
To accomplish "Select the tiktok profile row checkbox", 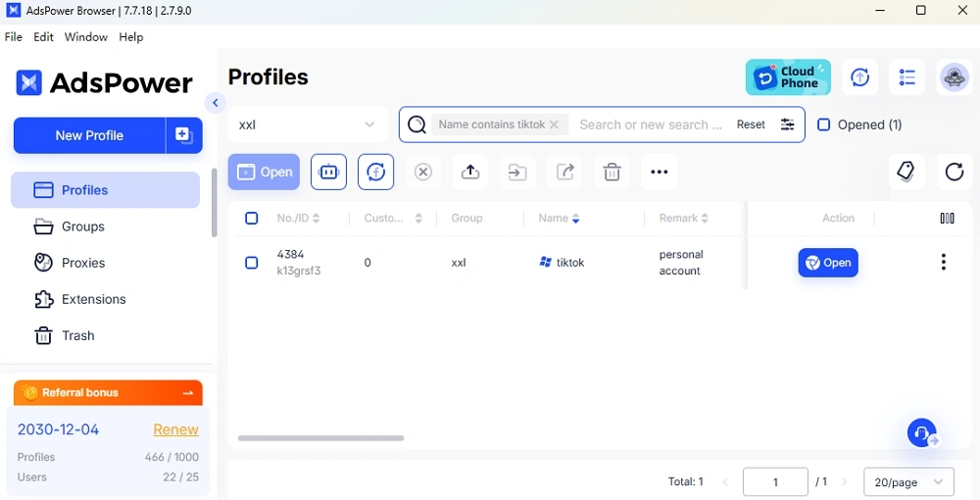I will [x=252, y=263].
